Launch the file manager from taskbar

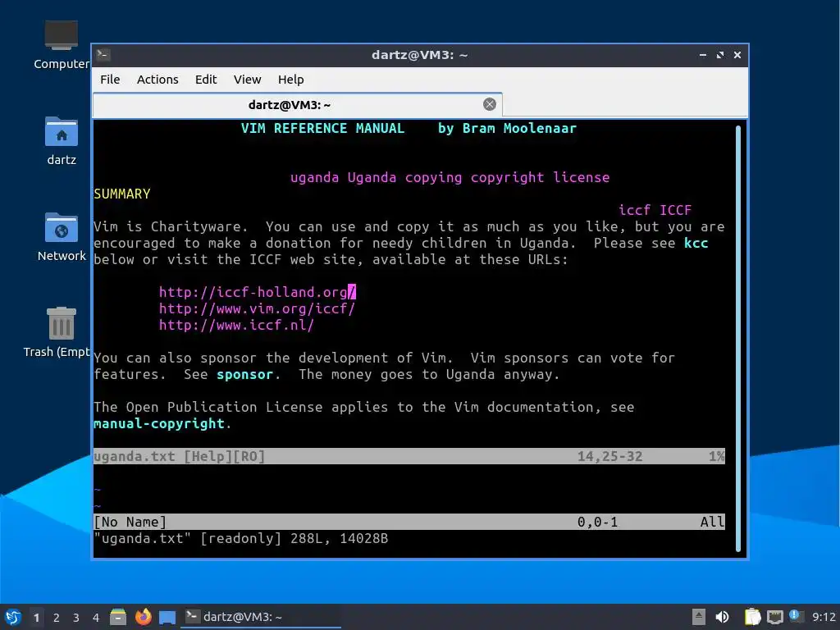click(118, 617)
